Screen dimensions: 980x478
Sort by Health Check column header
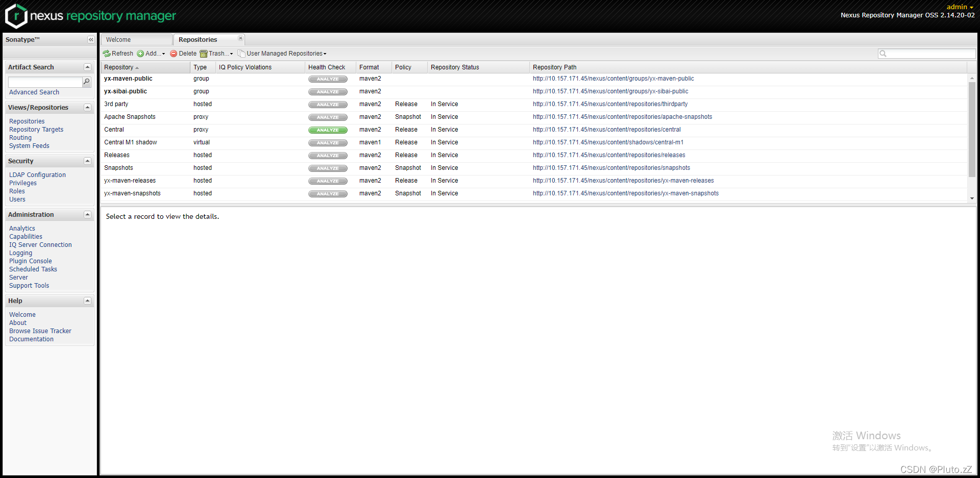click(330, 67)
